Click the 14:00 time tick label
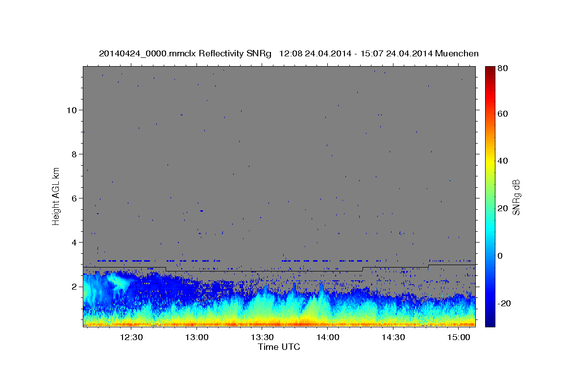 pos(327,338)
